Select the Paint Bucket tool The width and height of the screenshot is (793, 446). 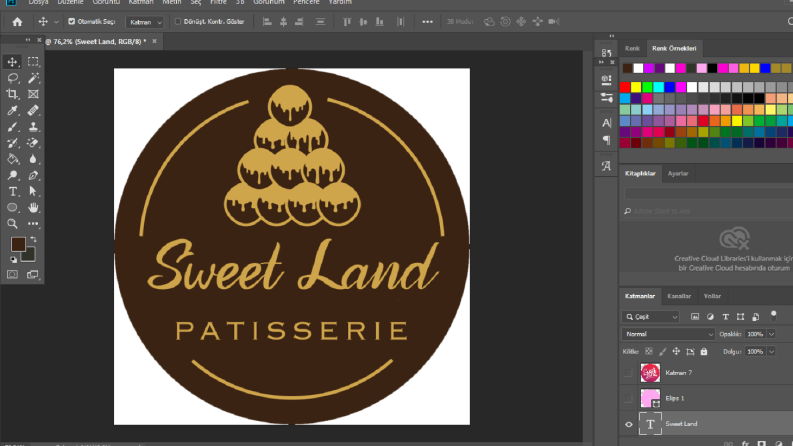(x=12, y=159)
